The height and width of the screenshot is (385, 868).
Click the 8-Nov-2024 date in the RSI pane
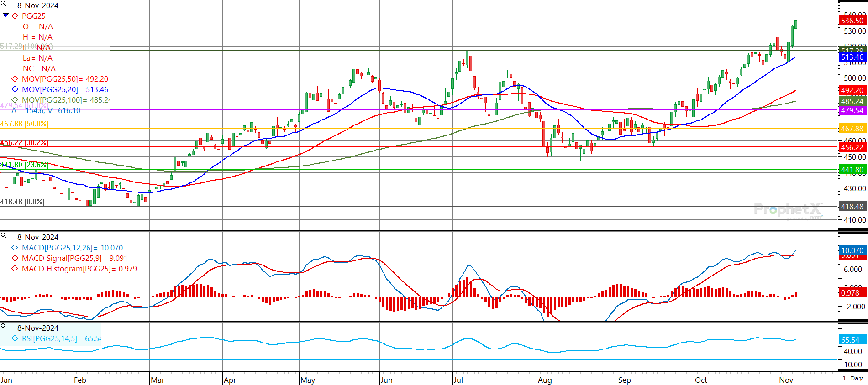pos(38,328)
